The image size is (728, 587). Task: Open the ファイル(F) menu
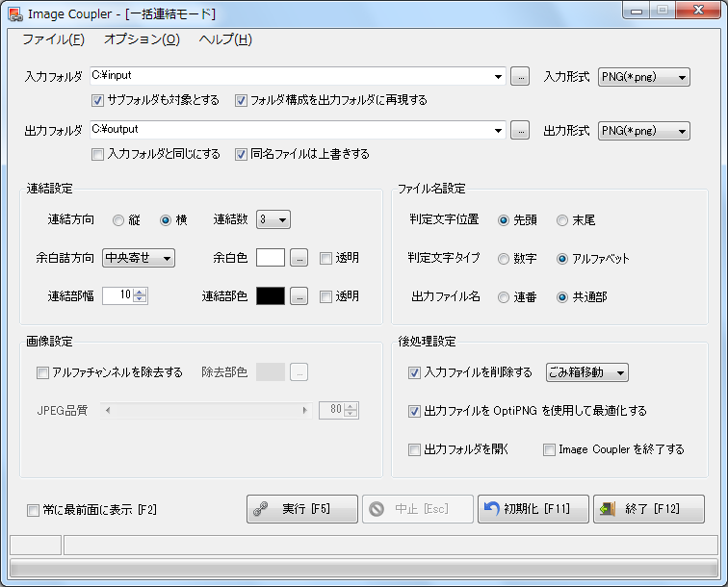pos(53,39)
